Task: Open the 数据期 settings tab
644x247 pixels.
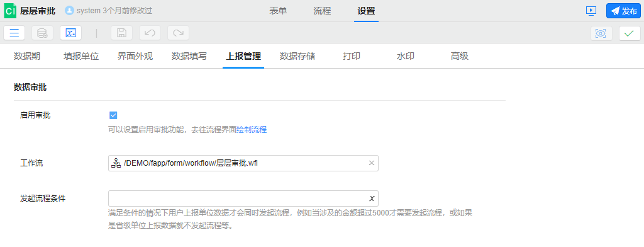Action: [27, 57]
